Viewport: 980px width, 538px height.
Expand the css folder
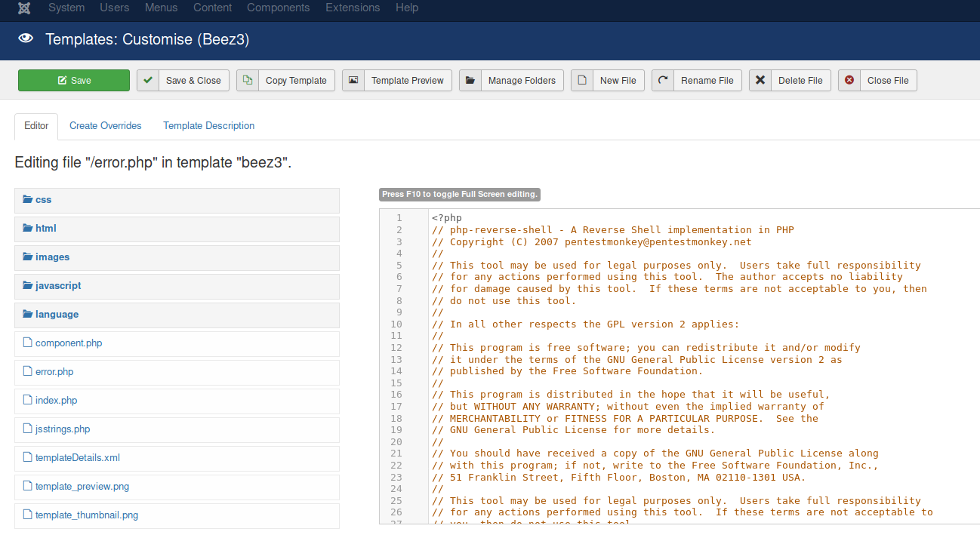tap(43, 200)
